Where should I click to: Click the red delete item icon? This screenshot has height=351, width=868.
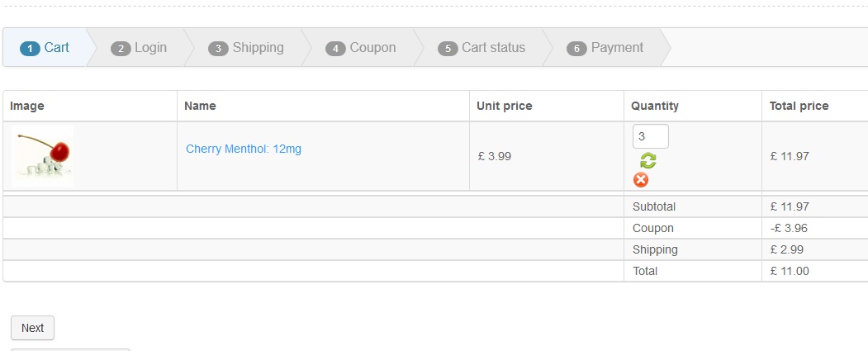coord(641,180)
